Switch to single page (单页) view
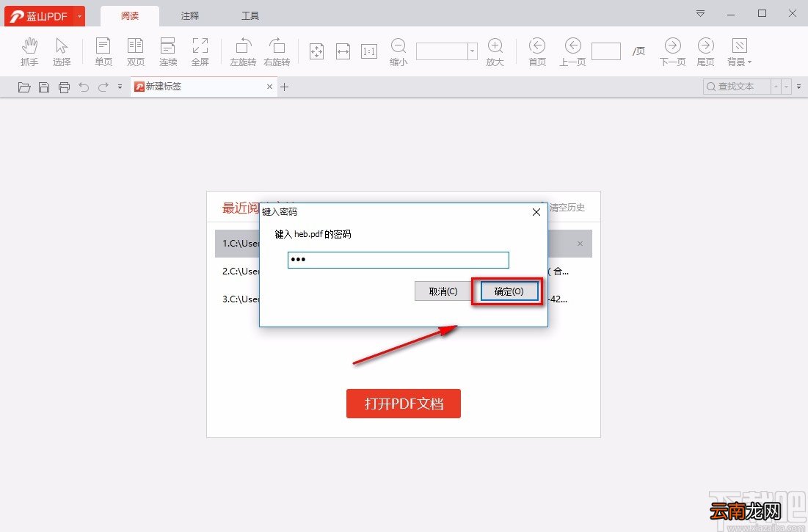Image resolution: width=808 pixels, height=532 pixels. (x=103, y=51)
